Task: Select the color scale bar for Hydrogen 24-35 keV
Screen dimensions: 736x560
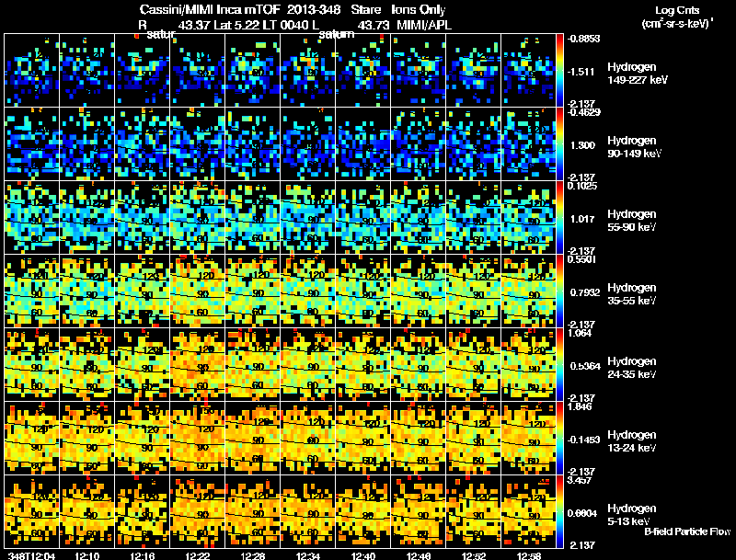Action: [559, 365]
